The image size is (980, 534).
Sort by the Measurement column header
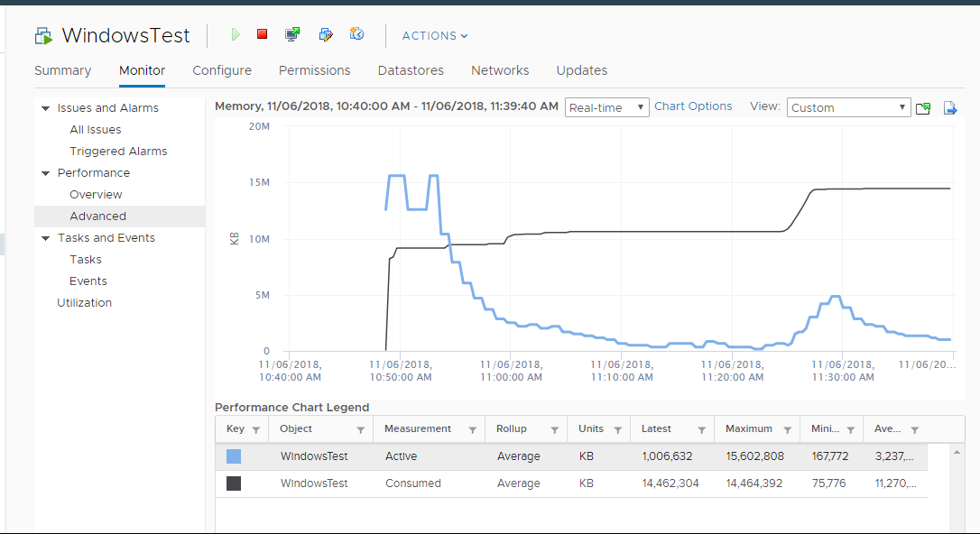coord(418,428)
